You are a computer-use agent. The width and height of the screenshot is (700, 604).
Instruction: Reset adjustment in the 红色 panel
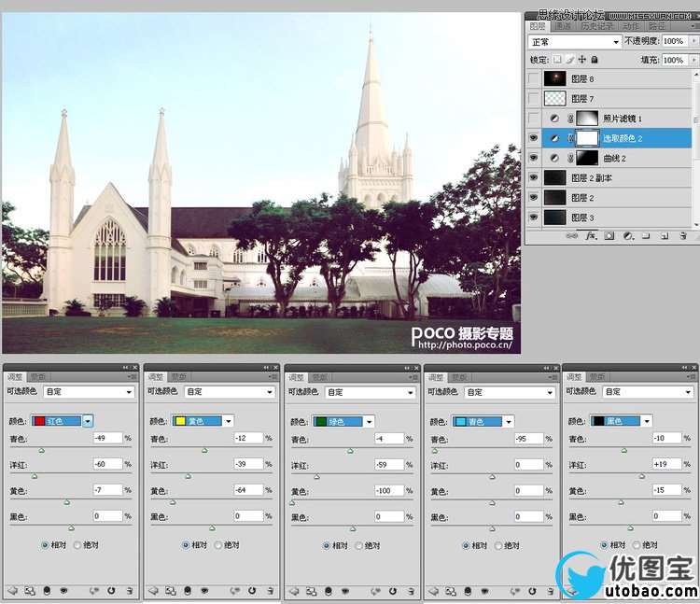click(111, 590)
